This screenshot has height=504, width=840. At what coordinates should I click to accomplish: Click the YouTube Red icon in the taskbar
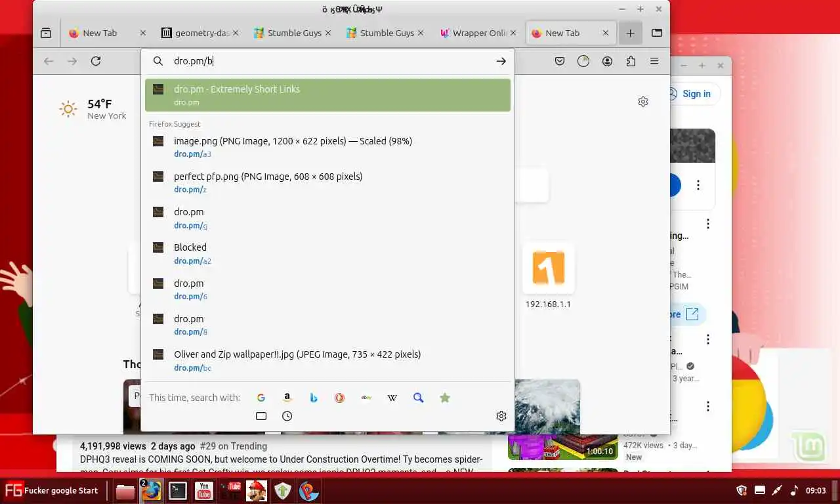(230, 491)
